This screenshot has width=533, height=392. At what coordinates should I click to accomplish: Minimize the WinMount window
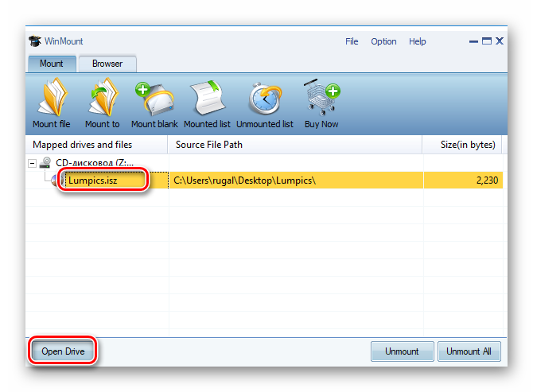473,41
